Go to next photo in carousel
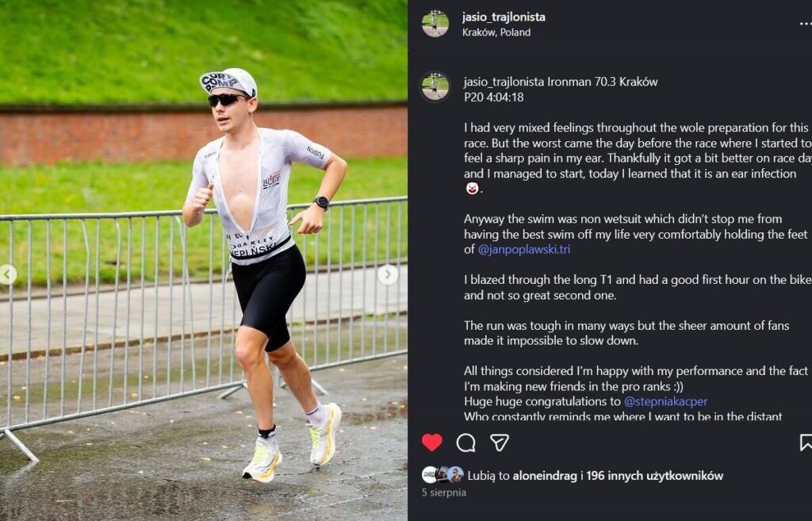The image size is (812, 521). (x=388, y=274)
